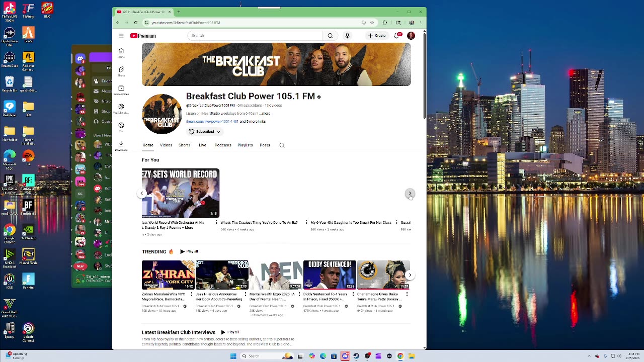Switch to channel Shorts tab
The width and height of the screenshot is (644, 362).
[x=184, y=145]
